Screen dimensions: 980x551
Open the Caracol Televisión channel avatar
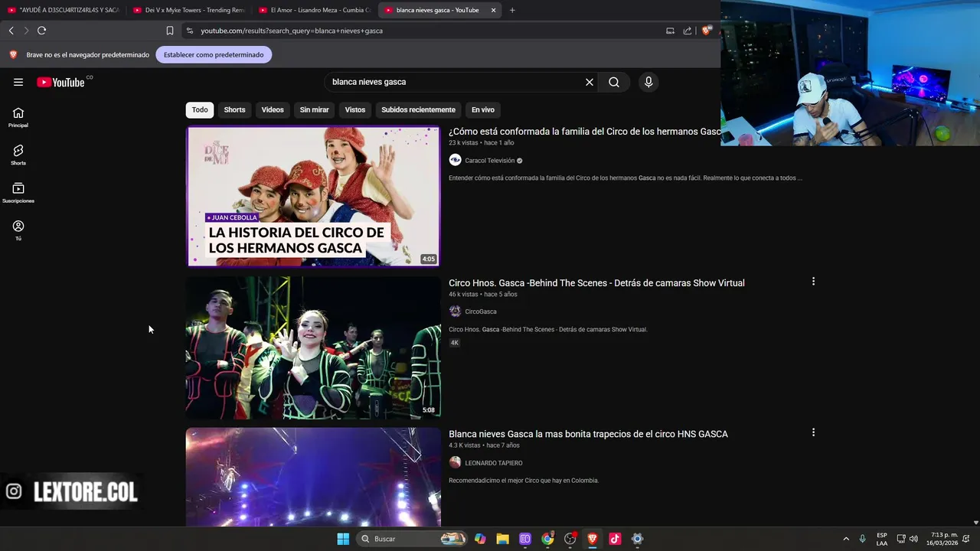455,160
